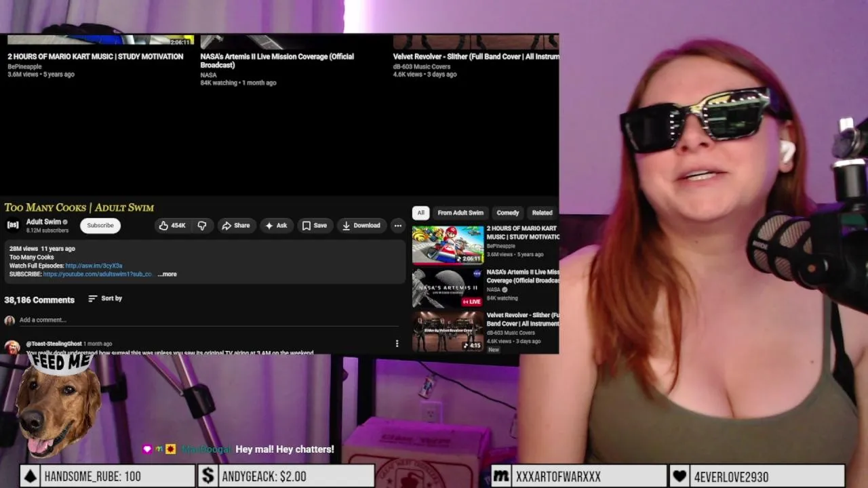Viewport: 868px width, 488px height.
Task: Select the From Adult Swim chip
Action: point(460,213)
